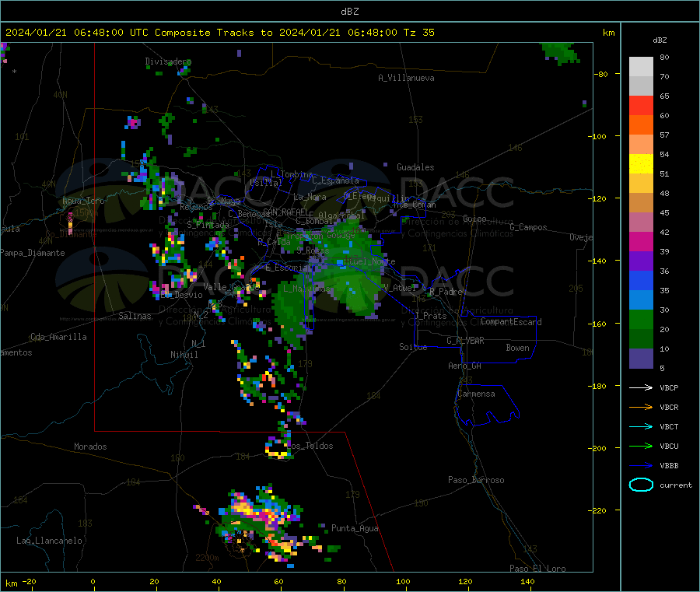This screenshot has height=592, width=700.
Task: Select the bright yellow 51-54 dBZ swatch
Action: [641, 164]
